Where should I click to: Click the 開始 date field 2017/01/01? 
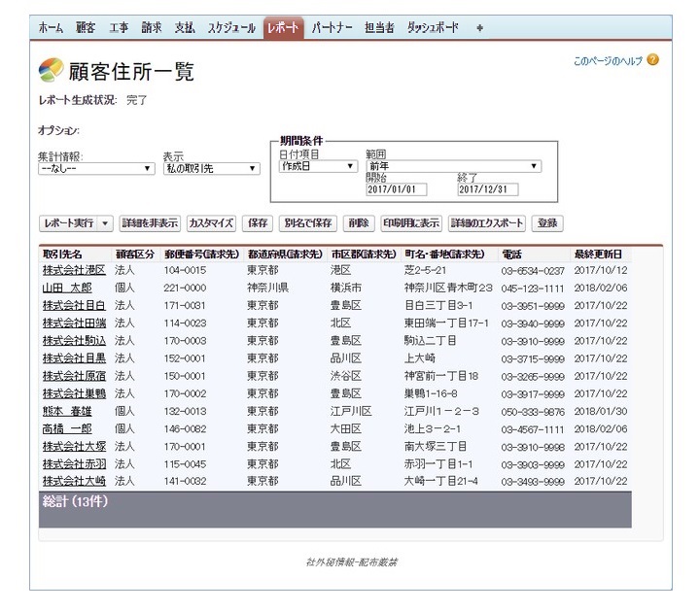pyautogui.click(x=396, y=189)
